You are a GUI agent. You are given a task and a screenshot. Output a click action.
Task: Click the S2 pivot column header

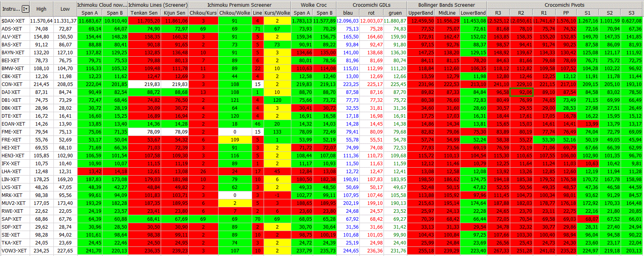click(610, 13)
